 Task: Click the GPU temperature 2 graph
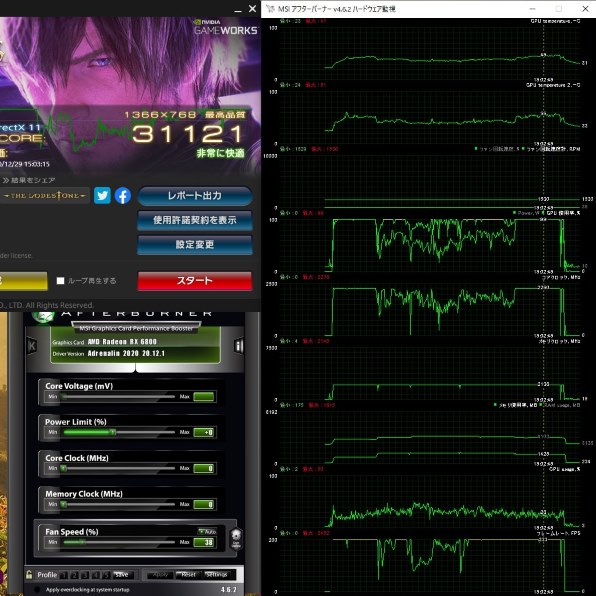[x=429, y=117]
